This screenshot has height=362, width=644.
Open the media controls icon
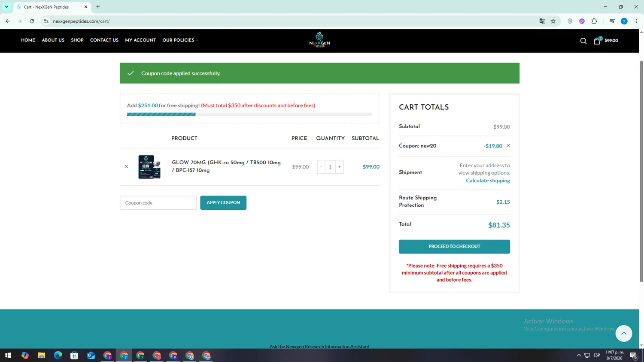pos(612,21)
